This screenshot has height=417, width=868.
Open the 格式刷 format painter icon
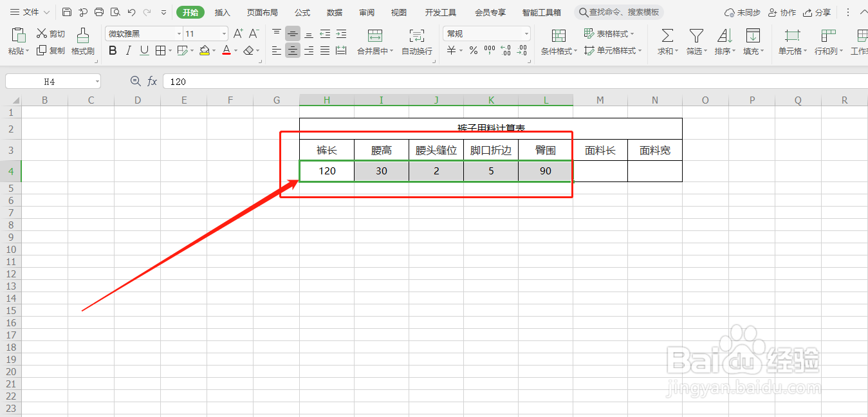click(x=83, y=42)
